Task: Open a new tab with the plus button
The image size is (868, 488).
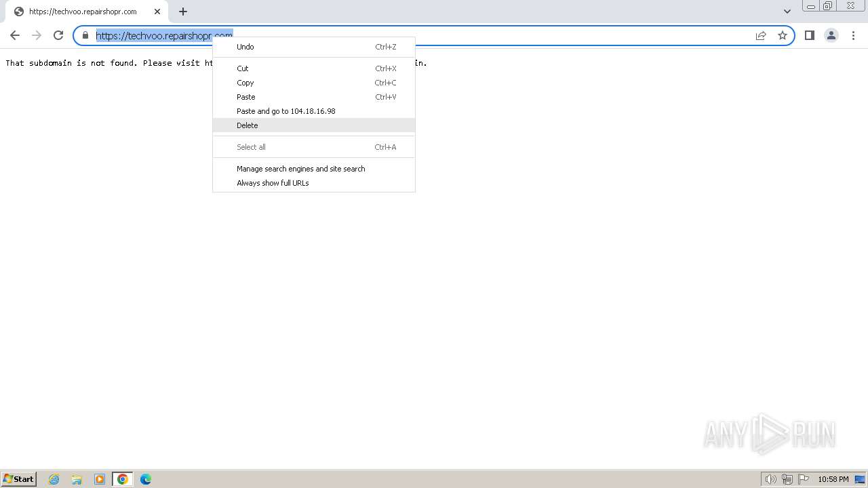Action: tap(183, 12)
